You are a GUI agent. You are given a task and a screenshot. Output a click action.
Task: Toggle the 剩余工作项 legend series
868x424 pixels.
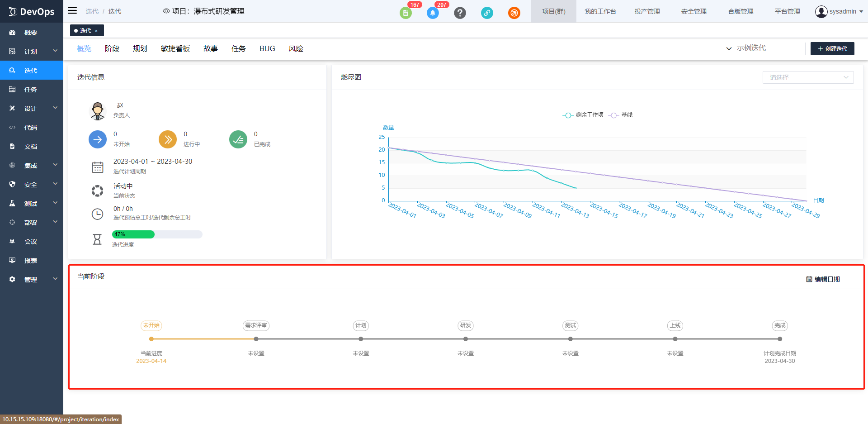click(583, 115)
